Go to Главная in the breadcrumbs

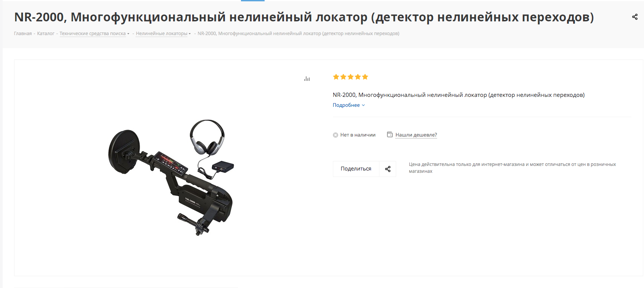click(23, 34)
